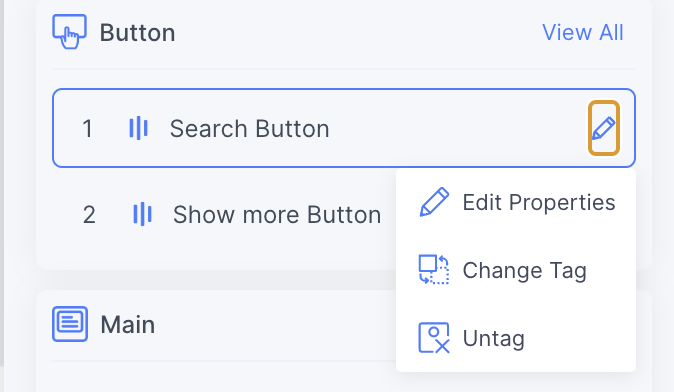The image size is (674, 392).
Task: Grab the reorder handle beside Search Button
Action: point(138,128)
